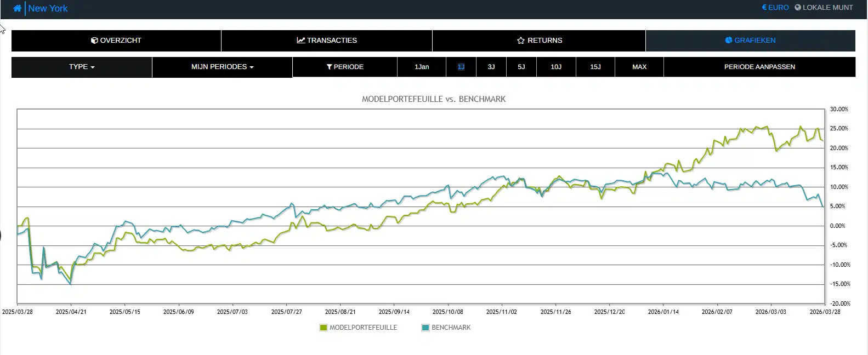Choose the 1Jan year-to-date period
Viewport: 868px width, 355px height.
click(x=422, y=67)
